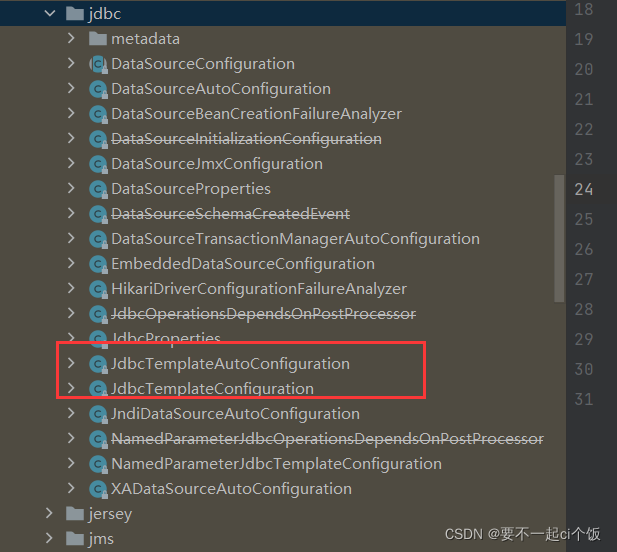
Task: Click the XADataSourceAutoConfiguration class icon
Action: 98,489
